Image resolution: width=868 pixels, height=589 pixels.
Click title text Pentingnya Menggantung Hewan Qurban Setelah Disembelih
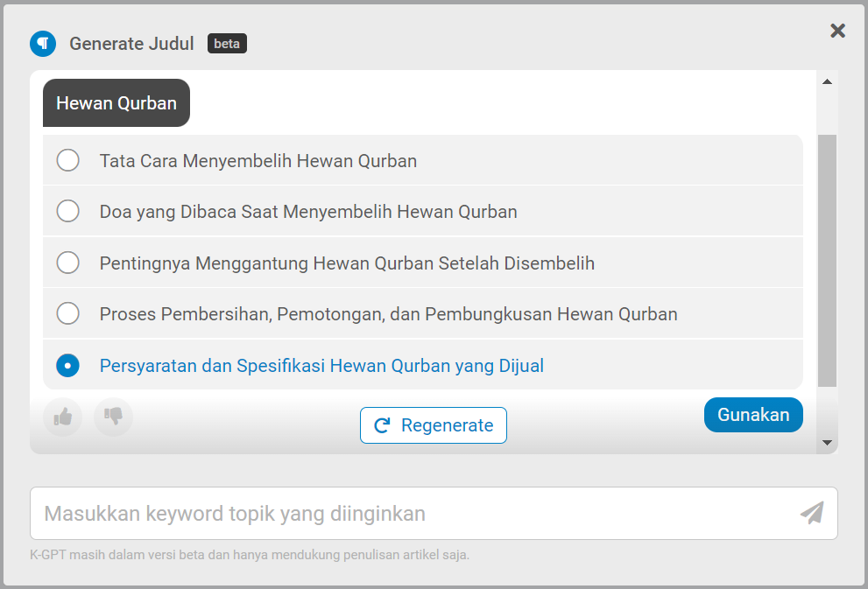pos(347,263)
